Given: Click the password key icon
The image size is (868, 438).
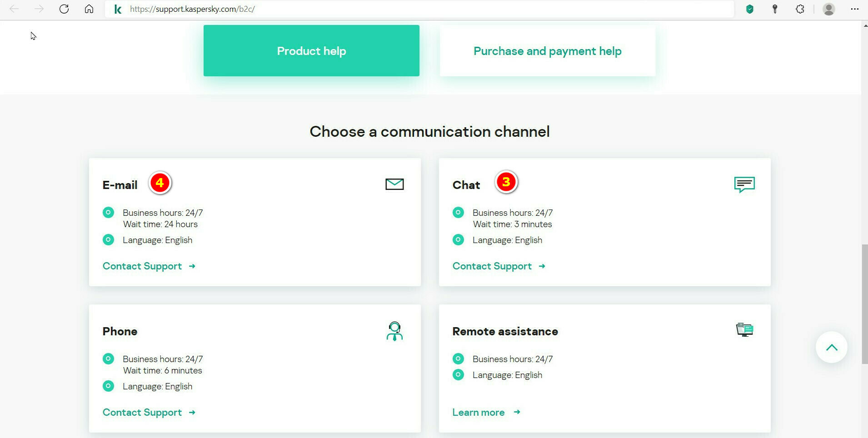Looking at the screenshot, I should (x=775, y=9).
